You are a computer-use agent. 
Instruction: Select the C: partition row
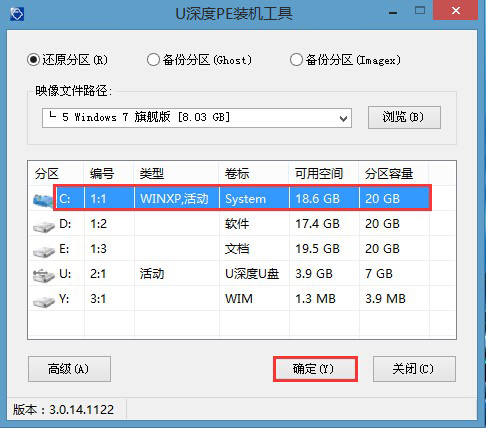click(x=243, y=199)
